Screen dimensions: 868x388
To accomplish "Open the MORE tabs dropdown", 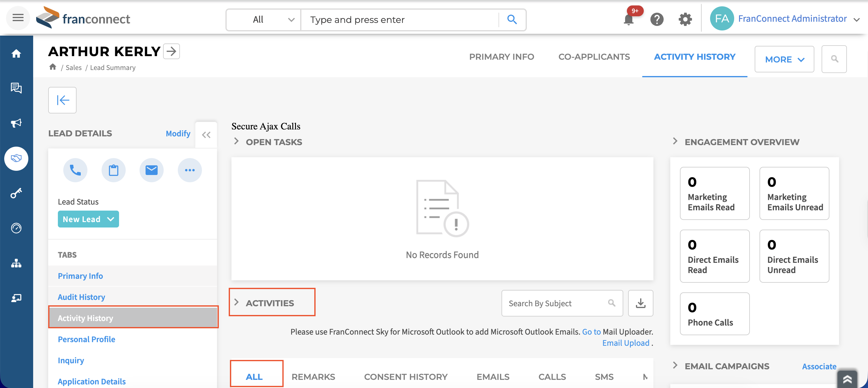I will 784,59.
